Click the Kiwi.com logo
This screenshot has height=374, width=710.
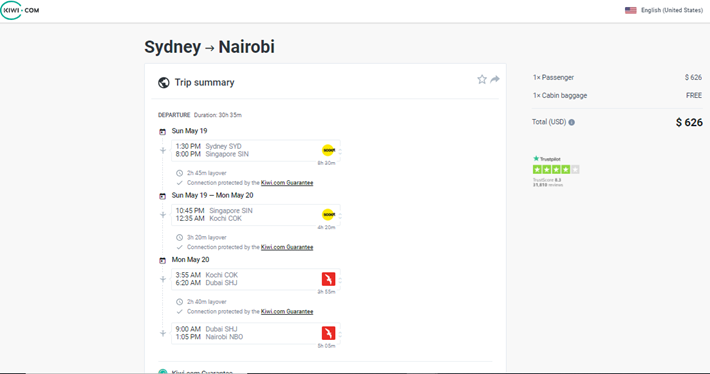click(x=20, y=10)
